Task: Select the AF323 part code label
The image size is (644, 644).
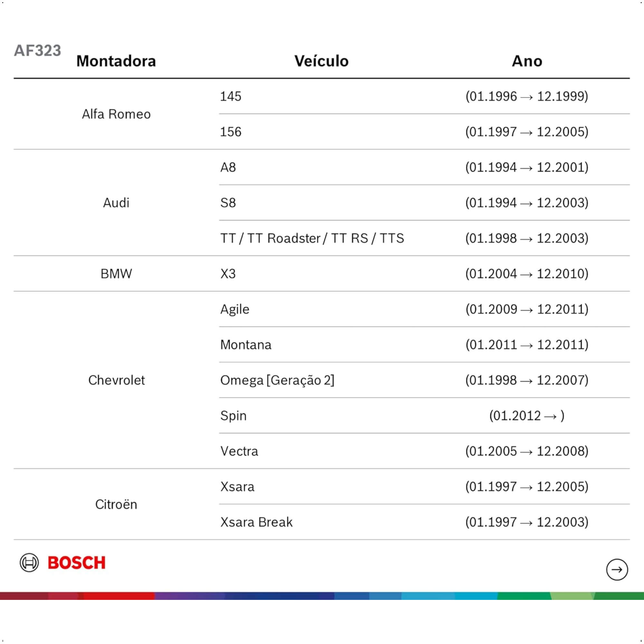Action: point(37,51)
